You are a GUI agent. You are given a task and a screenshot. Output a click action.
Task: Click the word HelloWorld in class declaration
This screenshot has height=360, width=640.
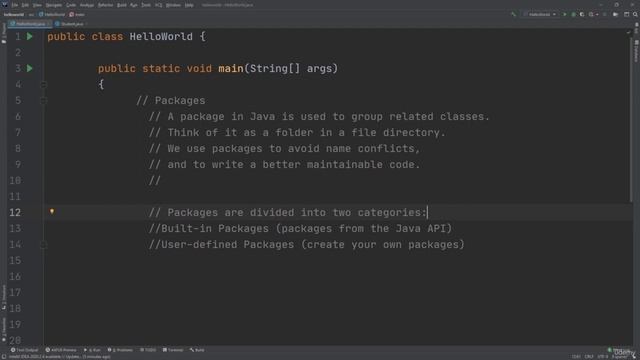[x=161, y=36]
